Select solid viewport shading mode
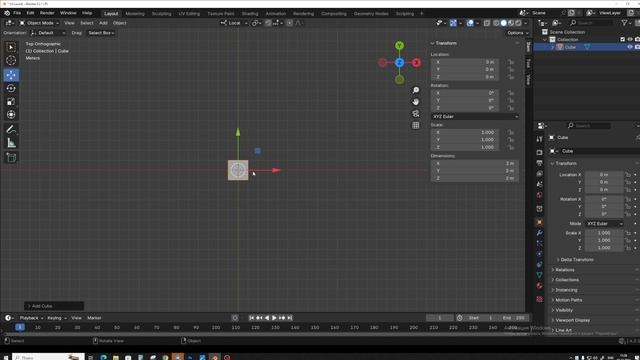The image size is (640, 360). (x=504, y=23)
